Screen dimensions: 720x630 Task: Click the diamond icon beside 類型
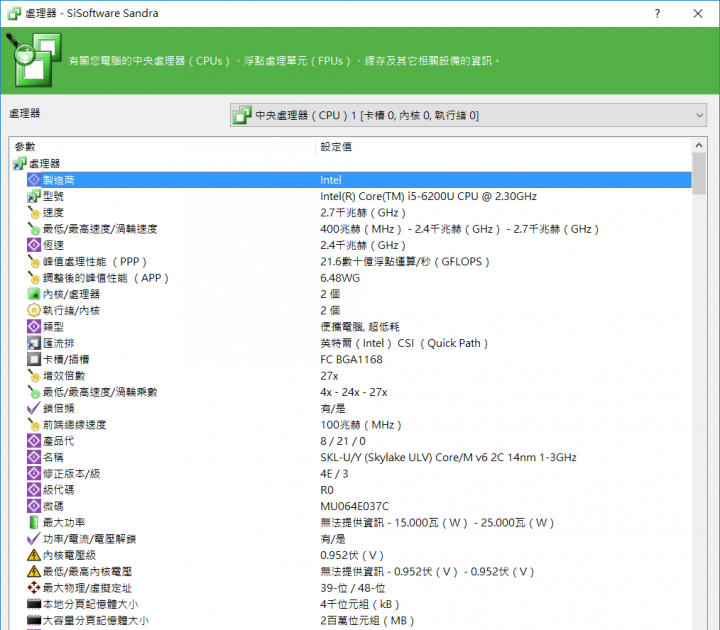click(34, 327)
